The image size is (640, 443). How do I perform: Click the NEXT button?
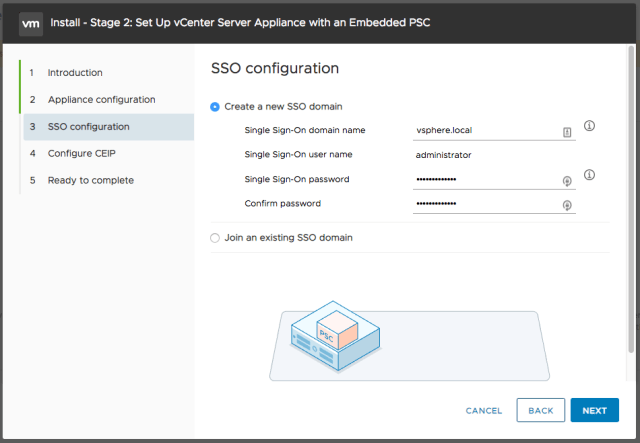click(595, 410)
